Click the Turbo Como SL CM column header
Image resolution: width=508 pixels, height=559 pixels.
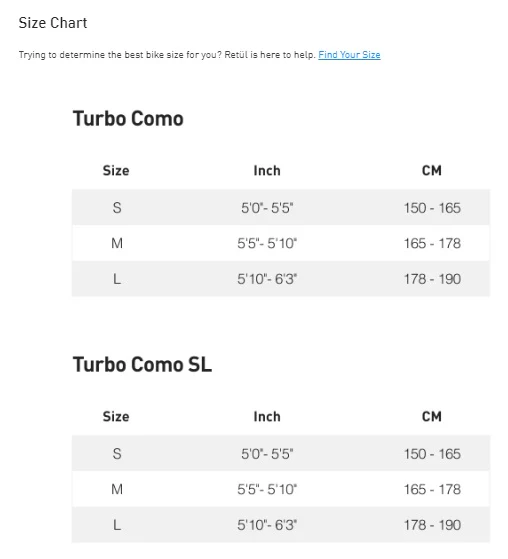[432, 417]
